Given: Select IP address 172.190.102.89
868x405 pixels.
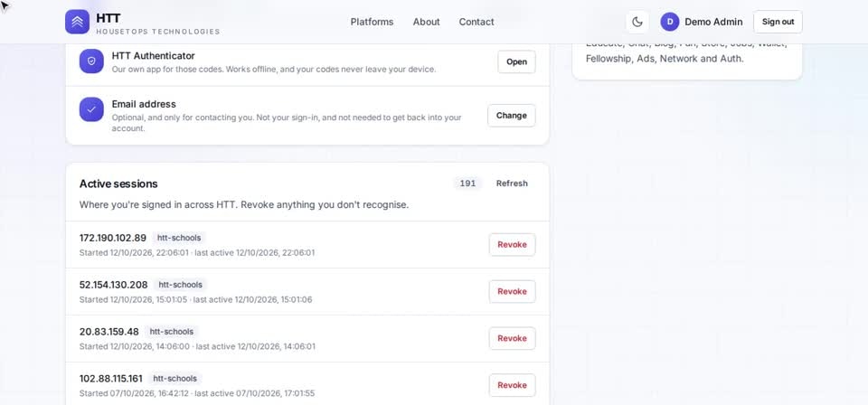Looking at the screenshot, I should (x=113, y=238).
